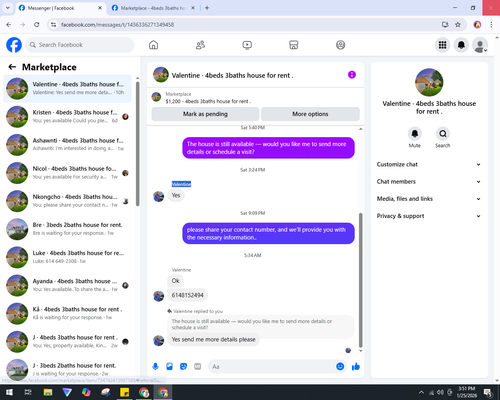Open the Friends icon in top navigation

coord(200,45)
